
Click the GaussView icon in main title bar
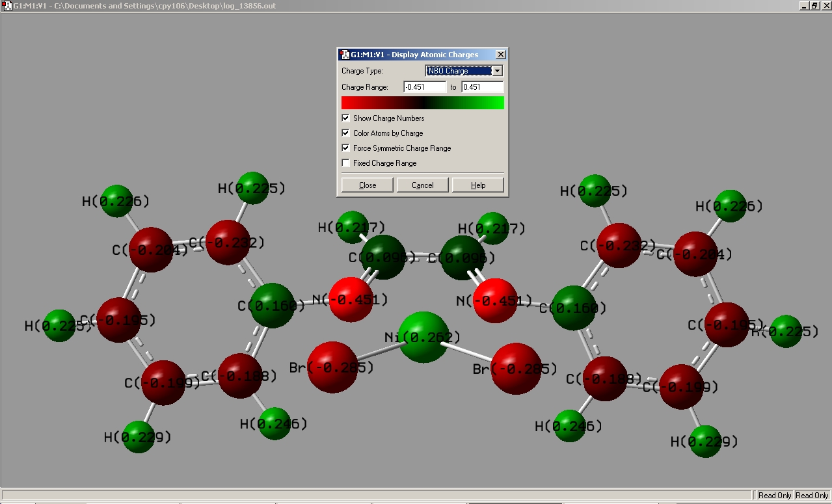(x=7, y=5)
